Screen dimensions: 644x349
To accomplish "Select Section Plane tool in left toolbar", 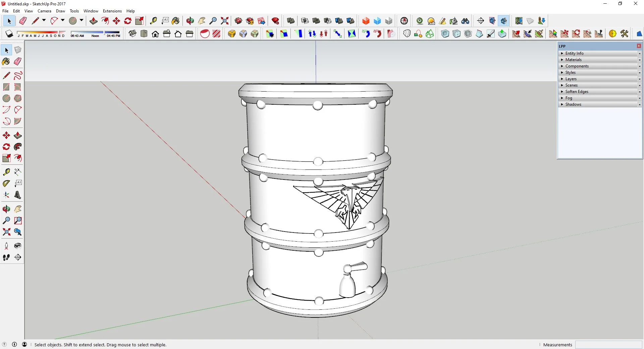I will (18, 257).
